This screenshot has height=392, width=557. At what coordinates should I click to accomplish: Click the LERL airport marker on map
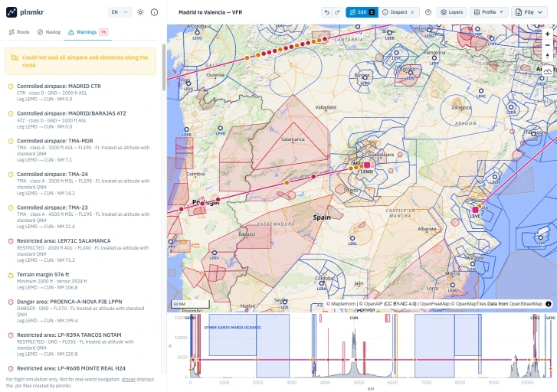tap(352, 239)
